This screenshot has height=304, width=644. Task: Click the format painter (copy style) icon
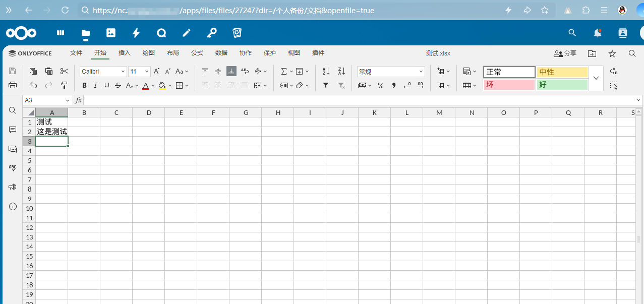64,85
